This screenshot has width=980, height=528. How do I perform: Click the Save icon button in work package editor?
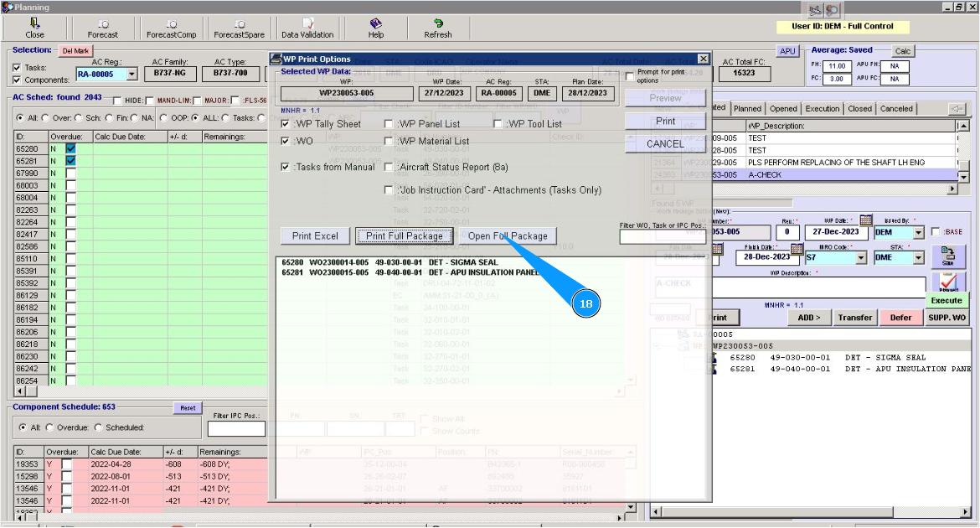948,256
